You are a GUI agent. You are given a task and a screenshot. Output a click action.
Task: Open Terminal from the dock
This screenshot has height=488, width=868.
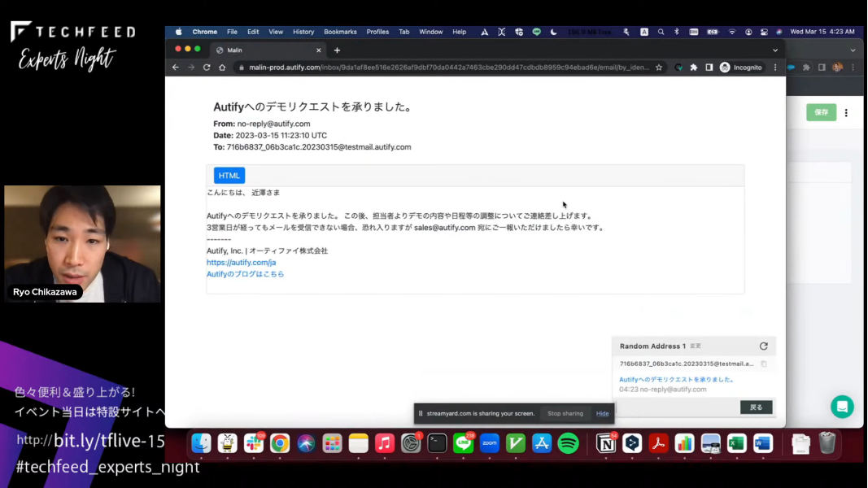(437, 443)
